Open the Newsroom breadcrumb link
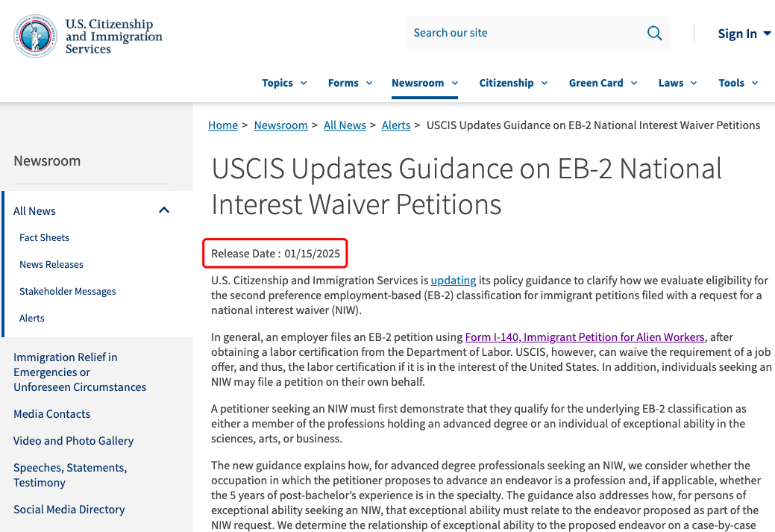 (280, 125)
